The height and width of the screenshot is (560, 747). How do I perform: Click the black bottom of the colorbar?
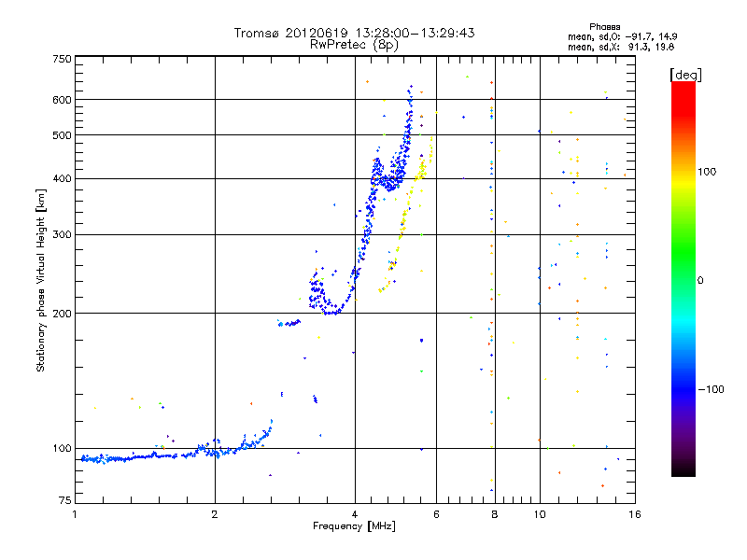pos(684,469)
